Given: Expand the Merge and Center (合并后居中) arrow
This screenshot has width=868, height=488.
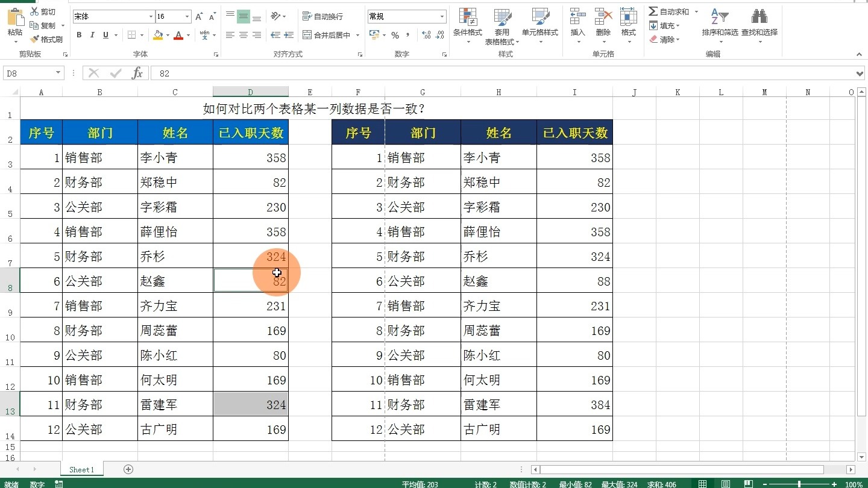Looking at the screenshot, I should (x=357, y=35).
